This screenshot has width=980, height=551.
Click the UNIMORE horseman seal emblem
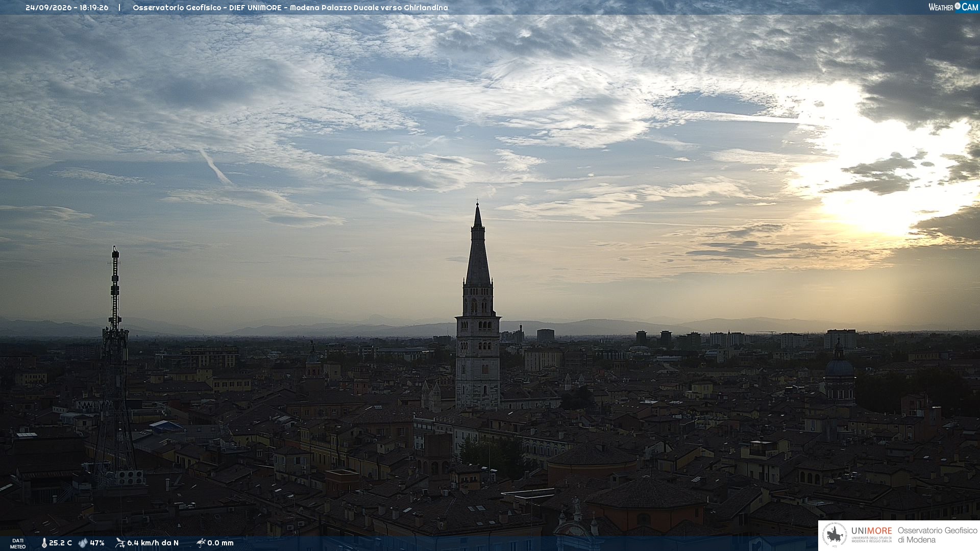pos(835,535)
